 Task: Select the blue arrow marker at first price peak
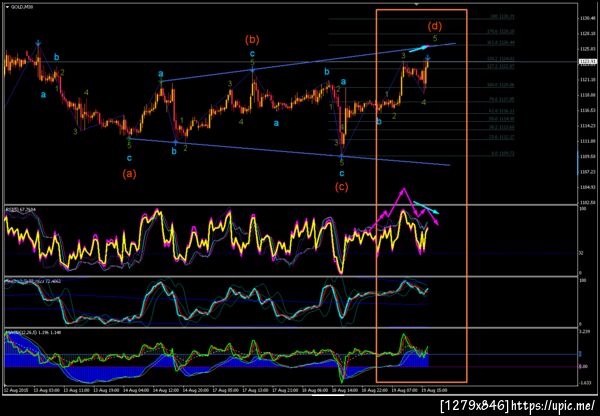[x=38, y=43]
